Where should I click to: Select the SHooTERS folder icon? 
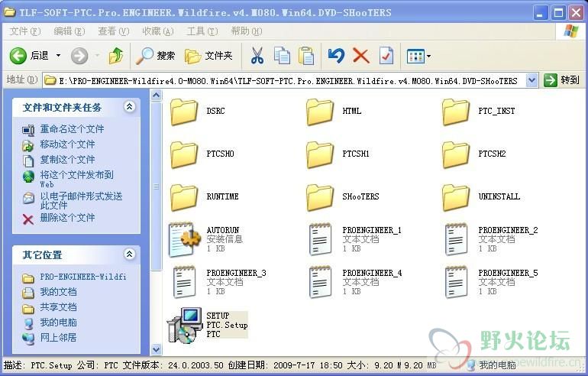tap(319, 197)
